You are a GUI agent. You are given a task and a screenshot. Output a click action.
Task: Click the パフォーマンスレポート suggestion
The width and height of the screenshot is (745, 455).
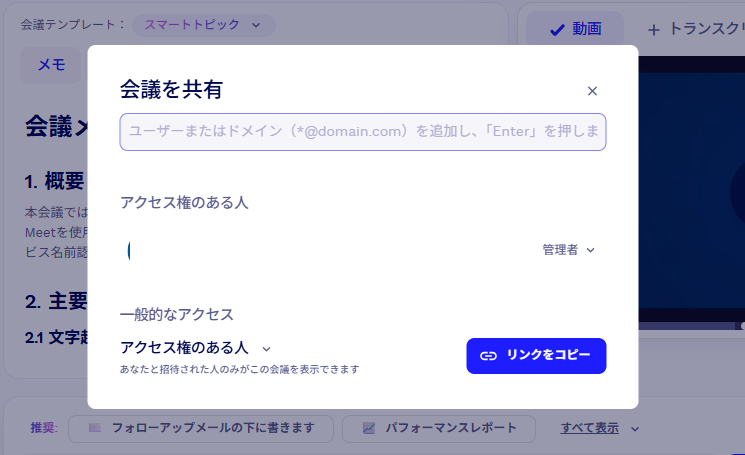click(x=439, y=428)
